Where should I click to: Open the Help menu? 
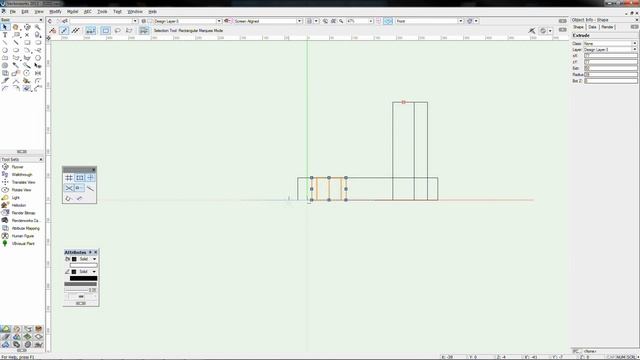[152, 12]
